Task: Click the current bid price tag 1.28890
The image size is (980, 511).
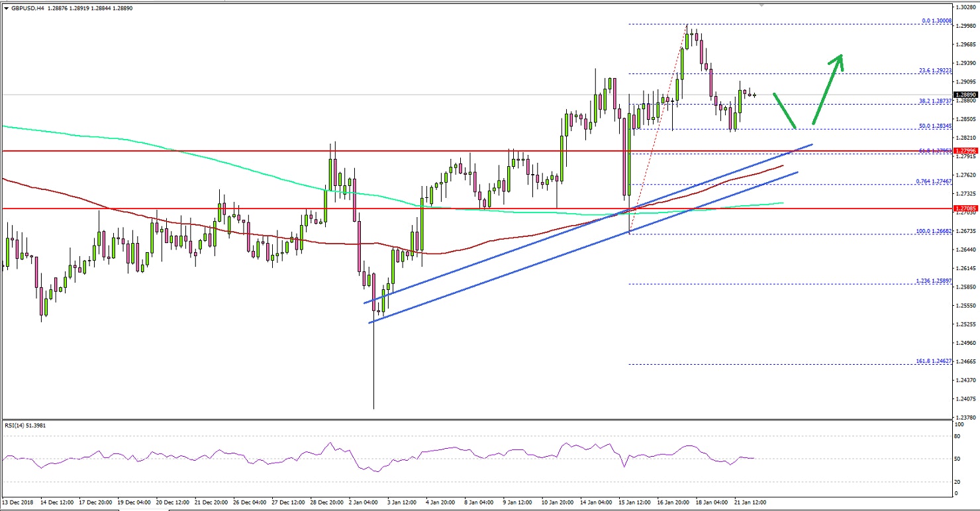Action: click(966, 95)
